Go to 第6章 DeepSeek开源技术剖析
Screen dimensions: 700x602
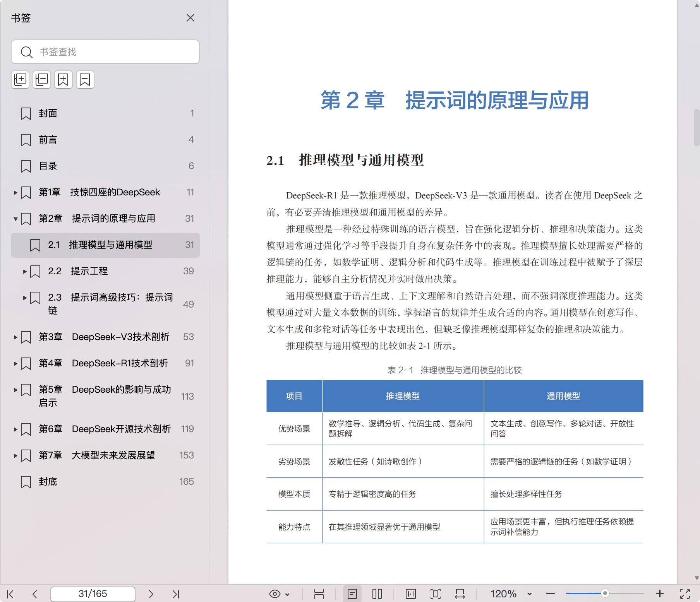tap(105, 429)
